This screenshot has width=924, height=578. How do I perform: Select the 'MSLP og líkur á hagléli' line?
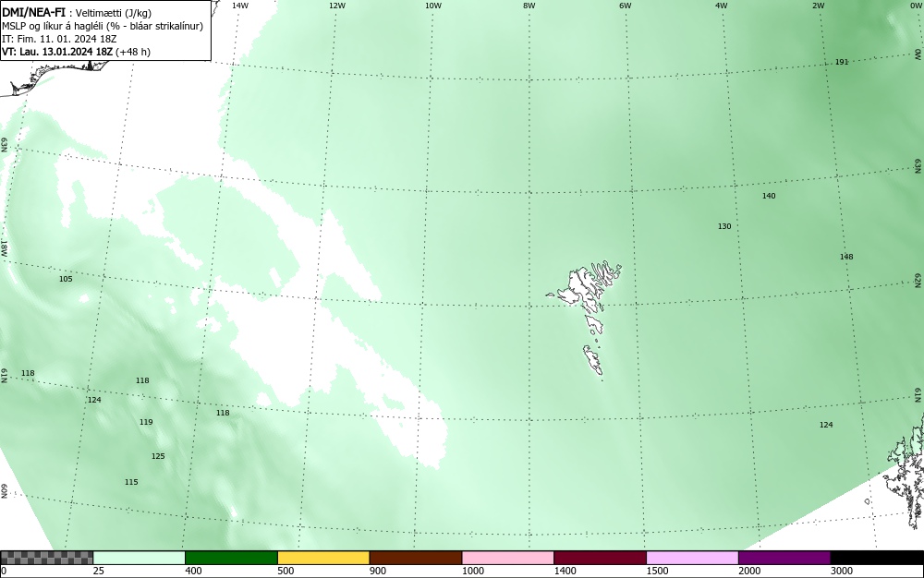coord(103,26)
